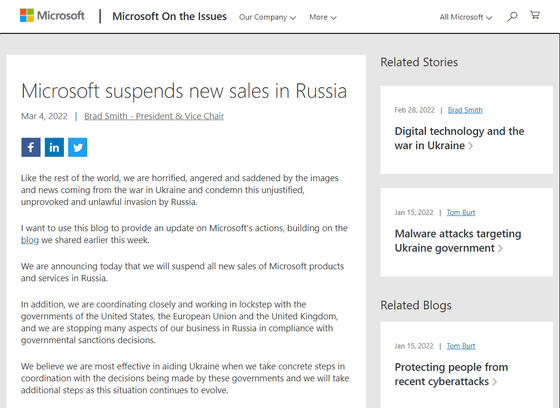
Task: Share article on LinkedIn
Action: click(x=54, y=147)
